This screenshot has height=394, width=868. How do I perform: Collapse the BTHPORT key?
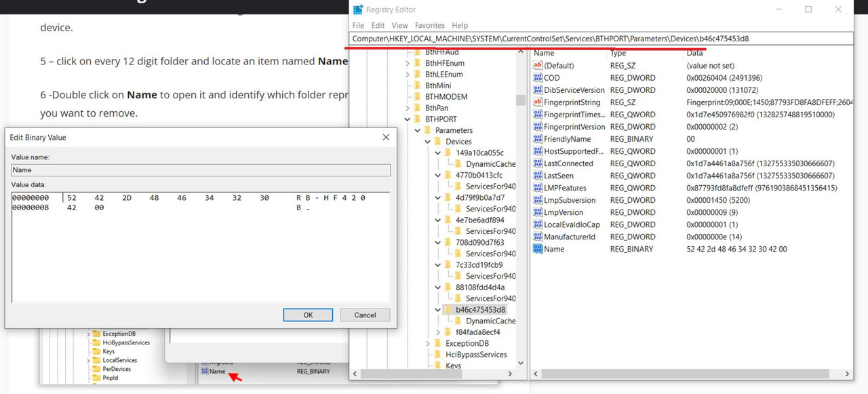coord(408,119)
